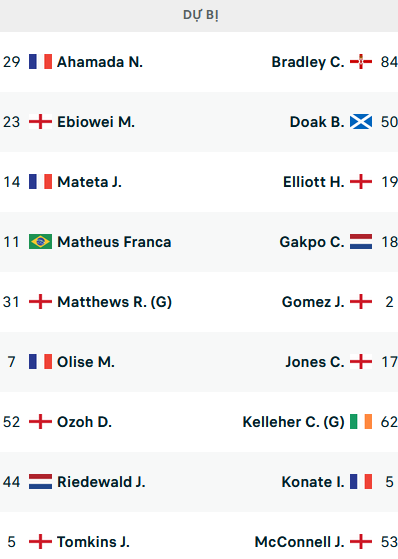Click the Brazil flag beside Matheus Franca
This screenshot has width=398, height=559.
(x=40, y=242)
